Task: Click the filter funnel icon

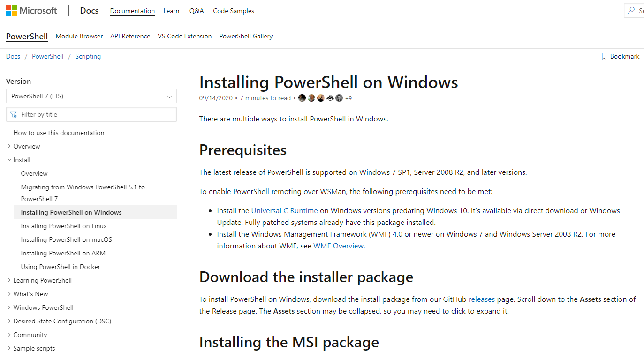Action: click(x=13, y=114)
